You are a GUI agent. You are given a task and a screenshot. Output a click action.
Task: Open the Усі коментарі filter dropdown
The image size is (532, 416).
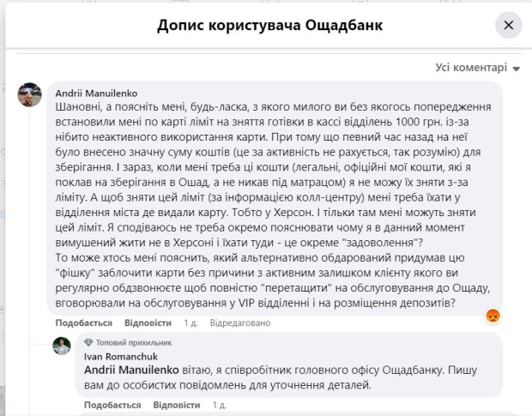478,68
